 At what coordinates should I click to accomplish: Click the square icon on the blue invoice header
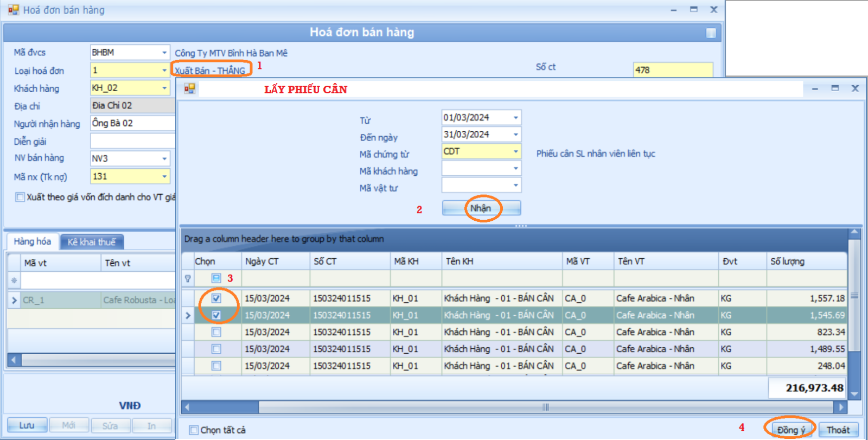711,33
